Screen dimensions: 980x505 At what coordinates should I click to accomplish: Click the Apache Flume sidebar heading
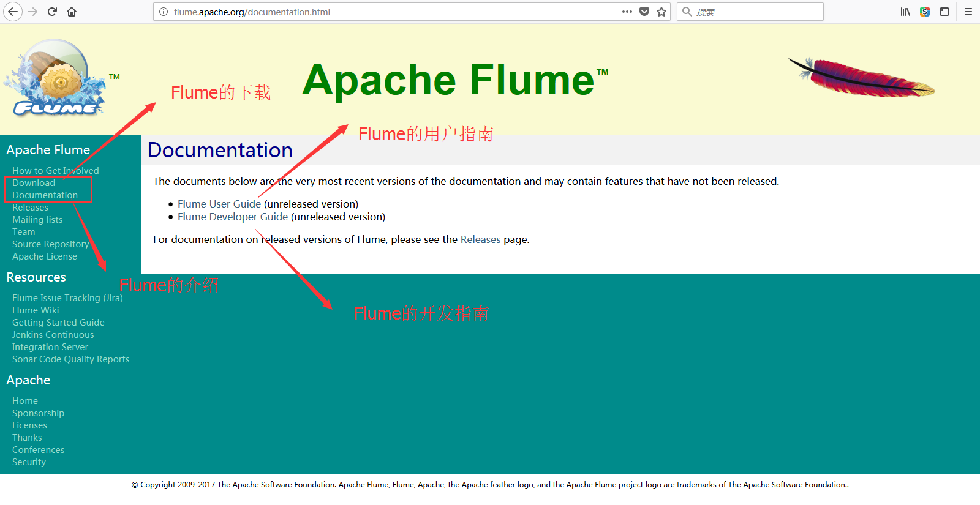tap(48, 150)
